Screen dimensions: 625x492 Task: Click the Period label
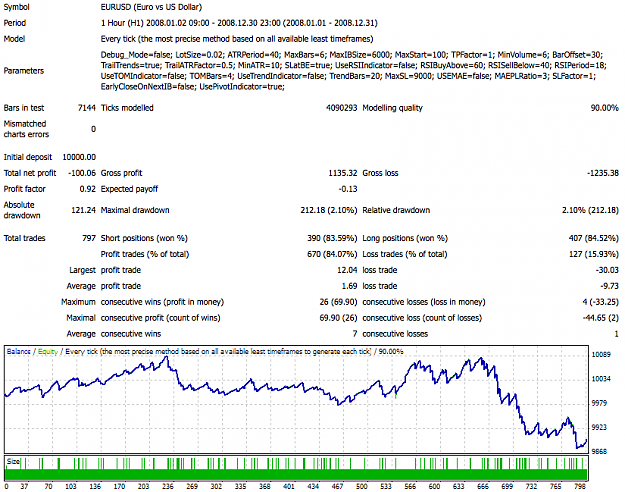15,23
